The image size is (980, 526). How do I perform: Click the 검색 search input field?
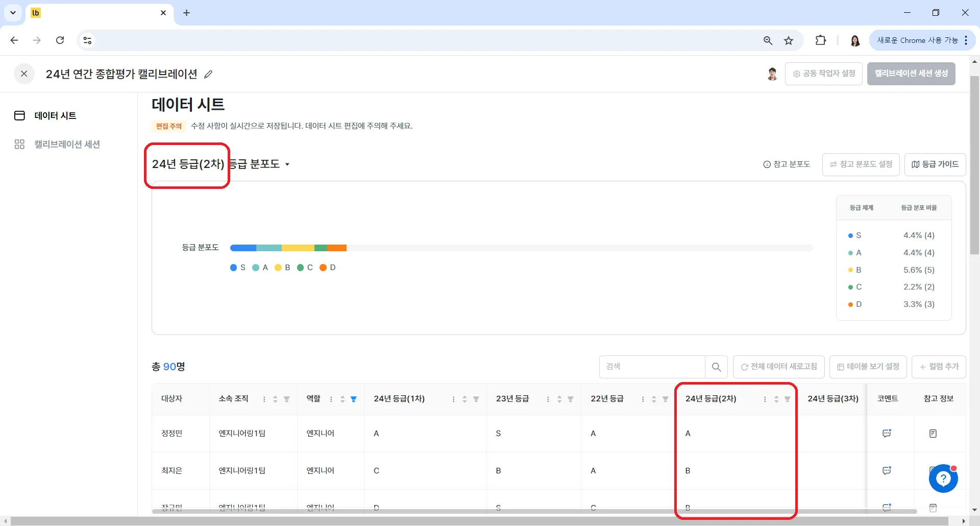652,367
